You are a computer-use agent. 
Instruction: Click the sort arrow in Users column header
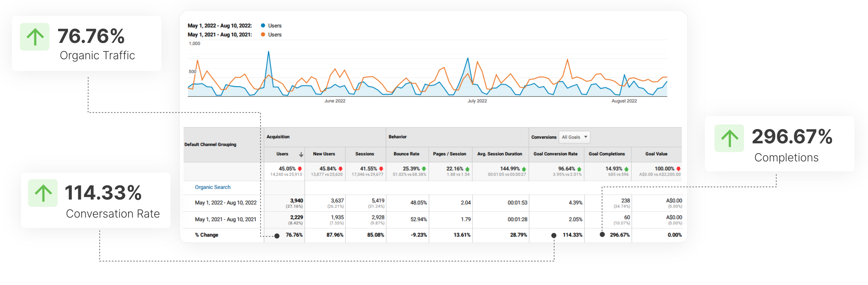click(301, 155)
